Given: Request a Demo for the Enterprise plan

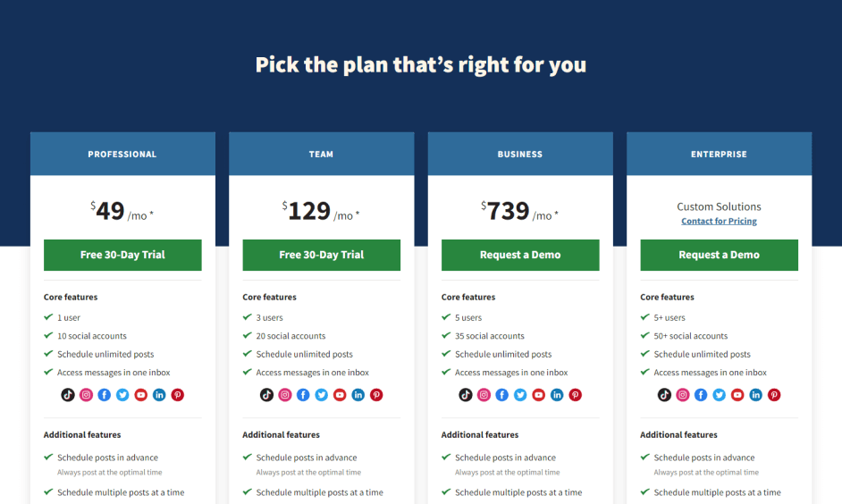Looking at the screenshot, I should point(719,255).
